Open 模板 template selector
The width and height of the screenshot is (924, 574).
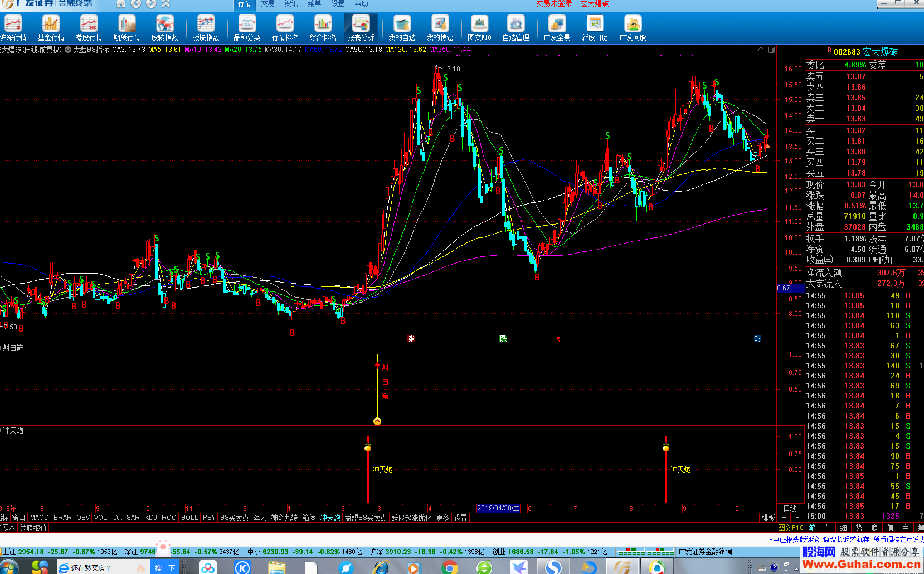point(769,518)
